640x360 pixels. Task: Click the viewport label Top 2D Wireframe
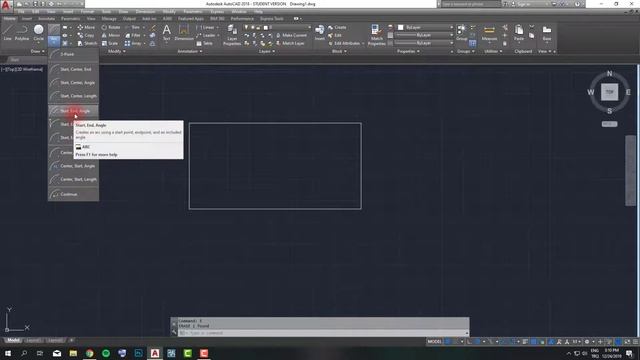click(x=22, y=69)
